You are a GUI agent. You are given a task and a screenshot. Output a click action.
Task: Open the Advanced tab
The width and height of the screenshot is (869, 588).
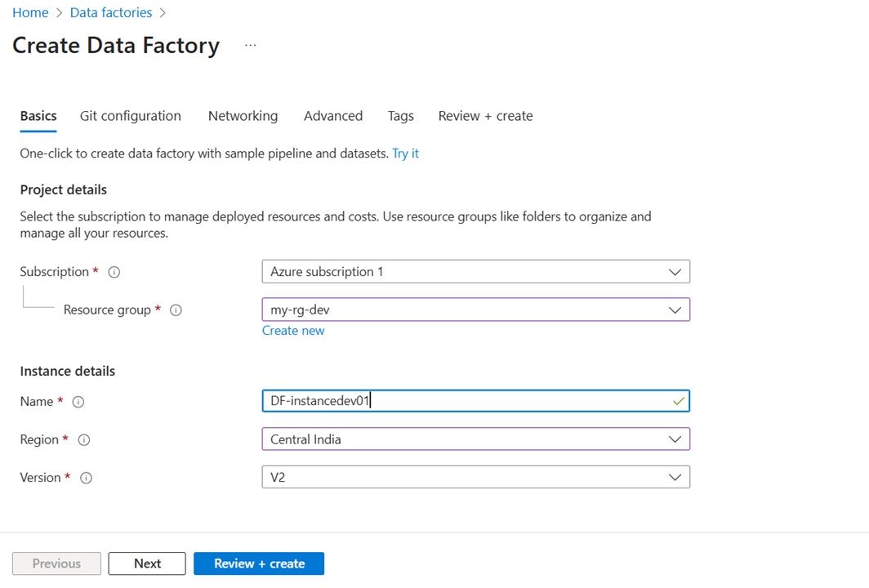click(333, 116)
